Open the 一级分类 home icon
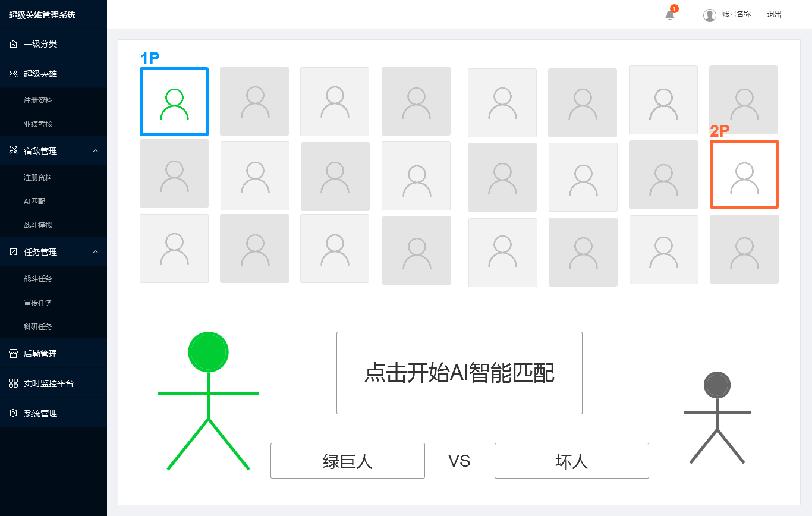The image size is (812, 516). click(13, 43)
